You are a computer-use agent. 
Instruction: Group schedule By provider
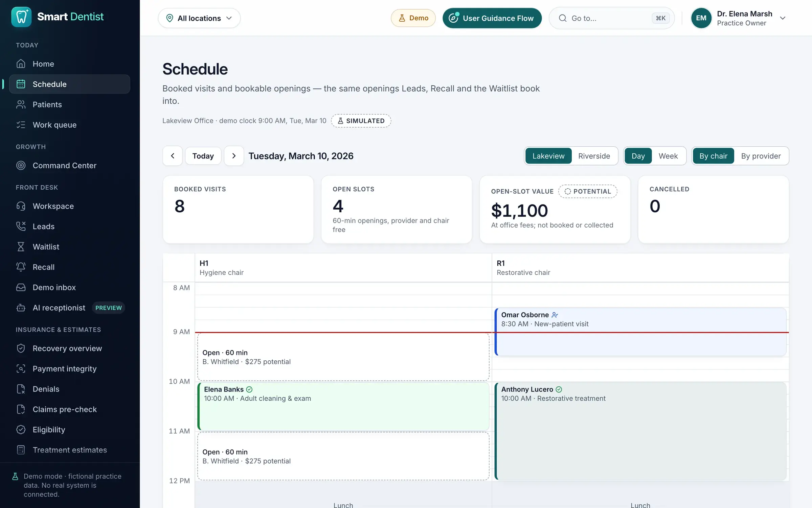pyautogui.click(x=761, y=156)
